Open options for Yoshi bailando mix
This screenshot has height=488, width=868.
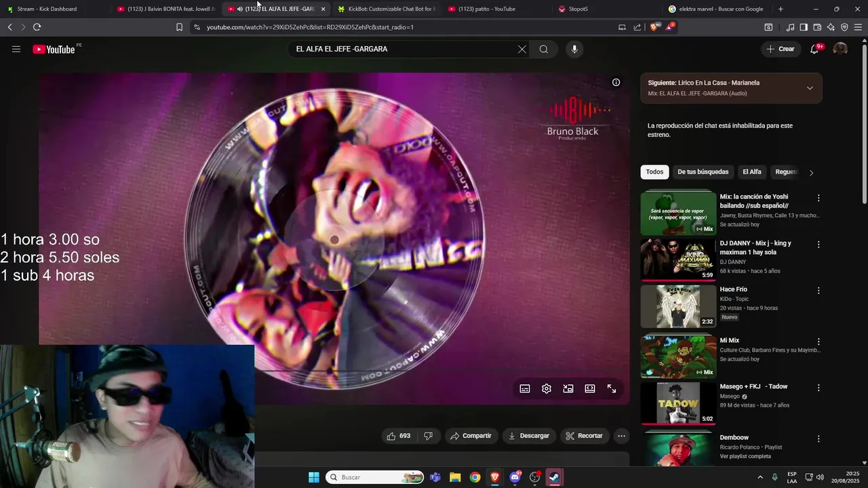818,198
